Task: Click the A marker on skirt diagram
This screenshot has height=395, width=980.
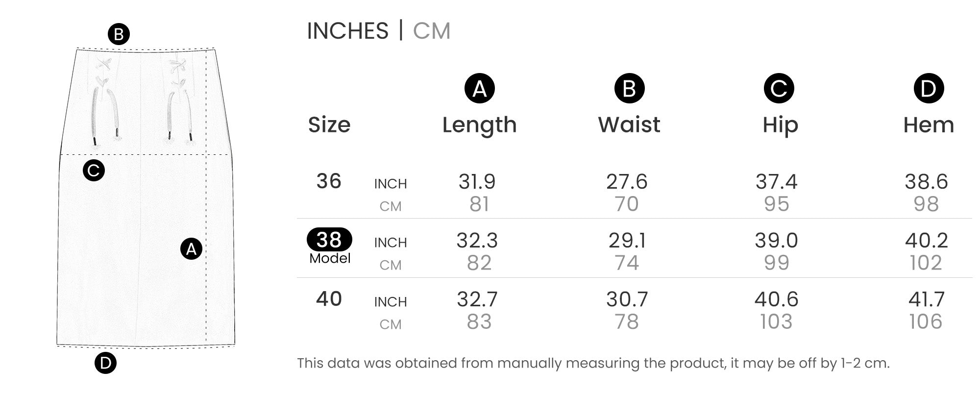Action: [191, 249]
